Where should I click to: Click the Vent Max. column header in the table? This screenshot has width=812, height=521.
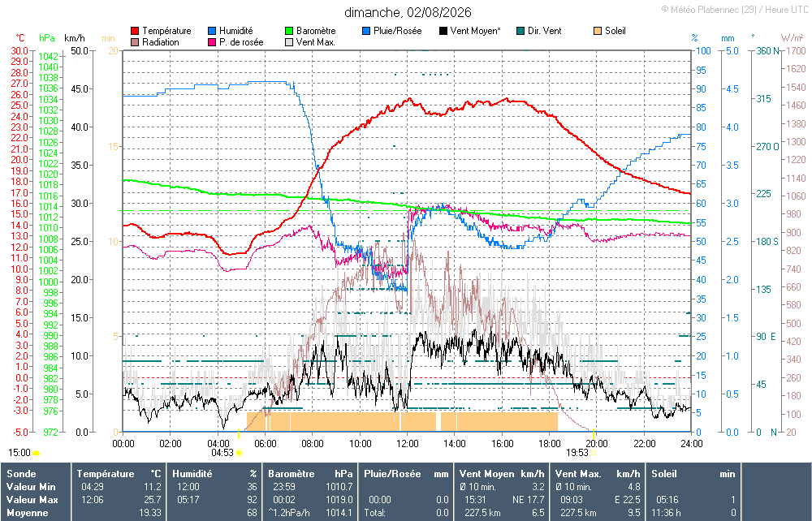tap(578, 474)
